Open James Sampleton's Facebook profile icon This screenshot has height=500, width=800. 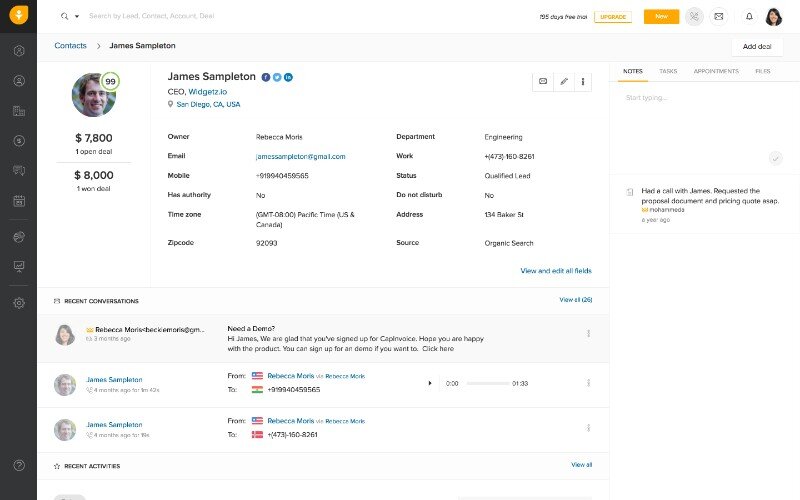[266, 77]
